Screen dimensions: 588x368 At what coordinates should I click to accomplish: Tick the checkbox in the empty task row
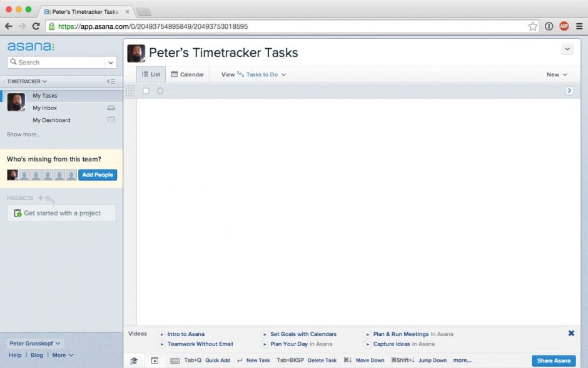coord(146,91)
